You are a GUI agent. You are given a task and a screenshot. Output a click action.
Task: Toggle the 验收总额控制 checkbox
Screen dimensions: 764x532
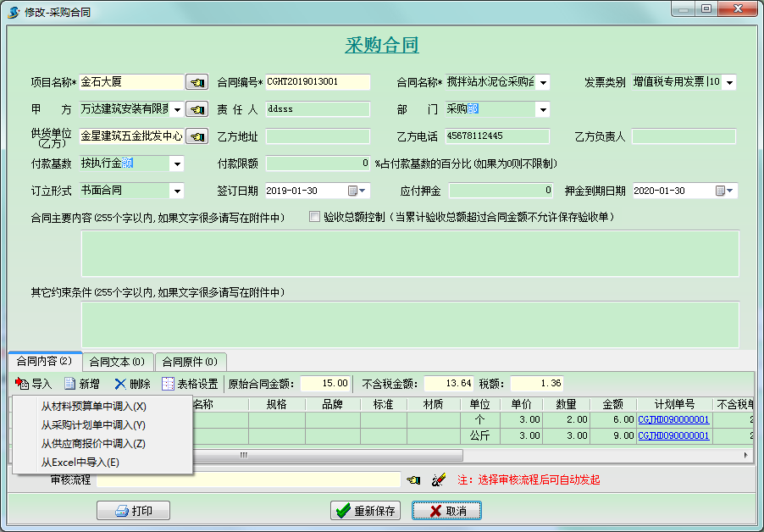pos(315,216)
